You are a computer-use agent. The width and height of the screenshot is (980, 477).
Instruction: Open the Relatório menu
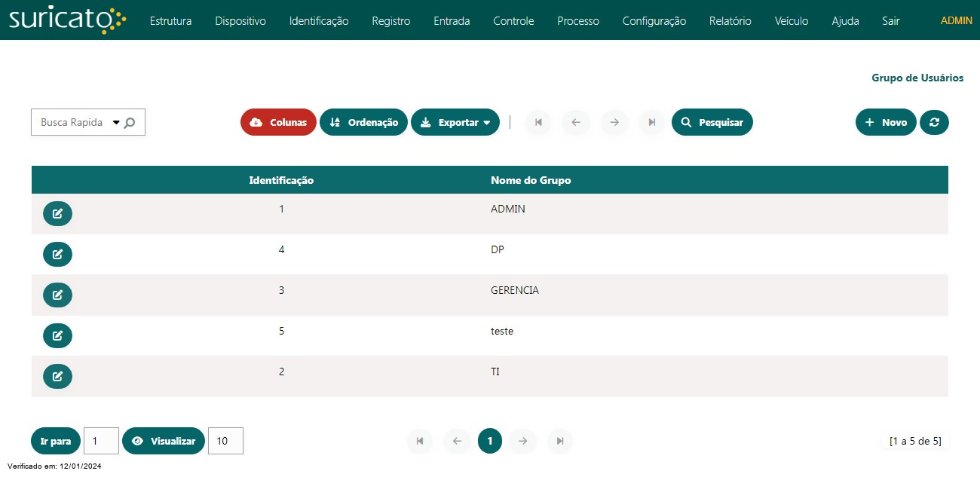[730, 21]
